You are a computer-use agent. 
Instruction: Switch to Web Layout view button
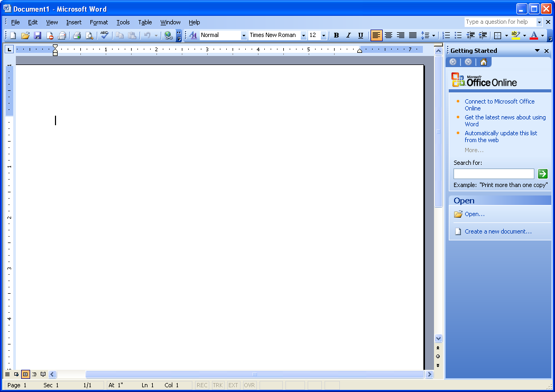[16, 374]
